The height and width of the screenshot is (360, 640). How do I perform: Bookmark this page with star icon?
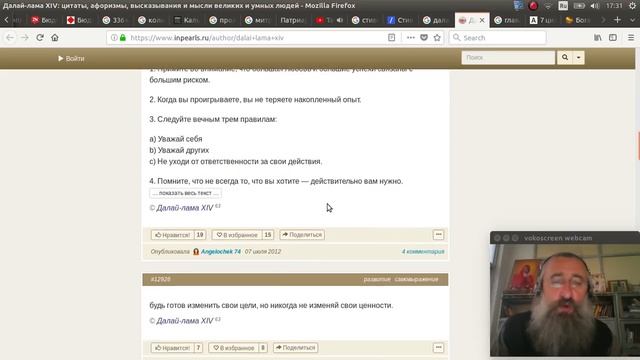point(437,38)
